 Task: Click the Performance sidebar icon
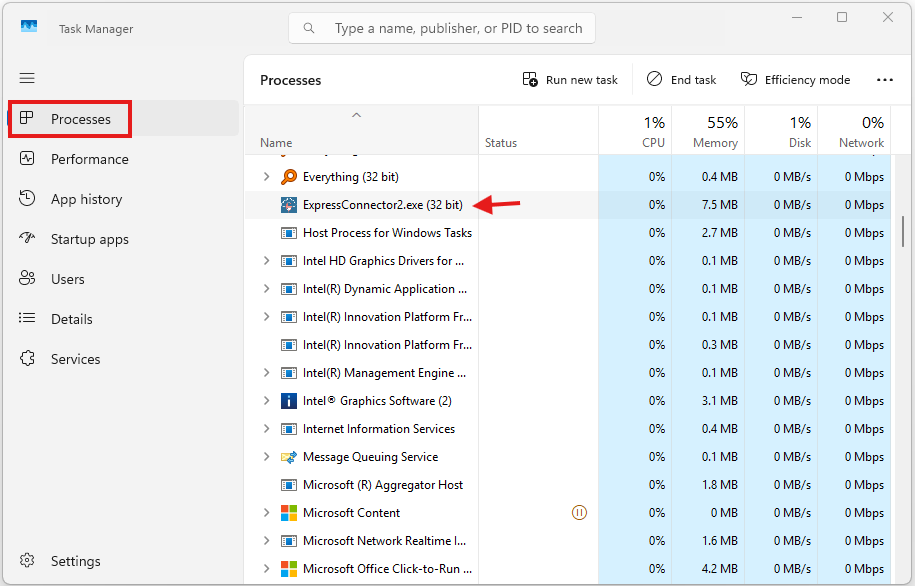(x=28, y=159)
